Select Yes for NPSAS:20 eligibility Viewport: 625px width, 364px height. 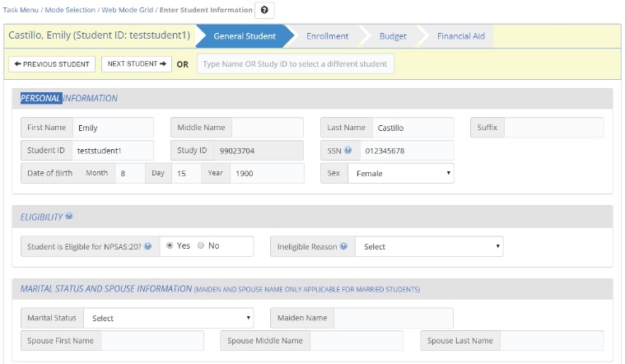tap(170, 245)
